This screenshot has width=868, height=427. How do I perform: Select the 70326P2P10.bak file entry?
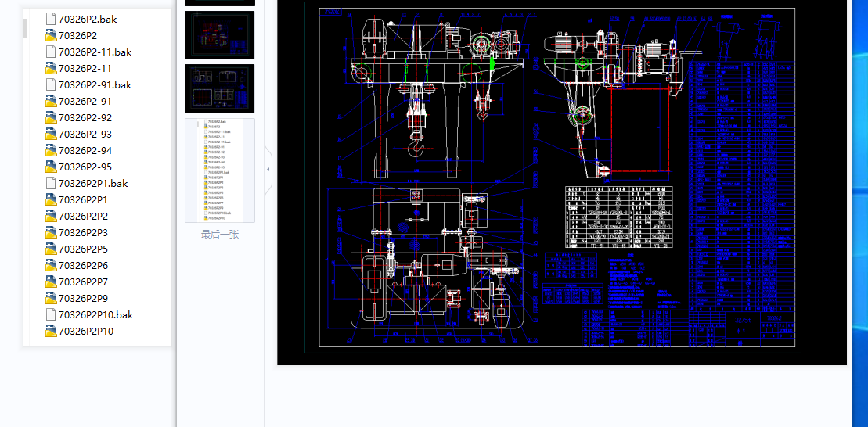click(95, 315)
